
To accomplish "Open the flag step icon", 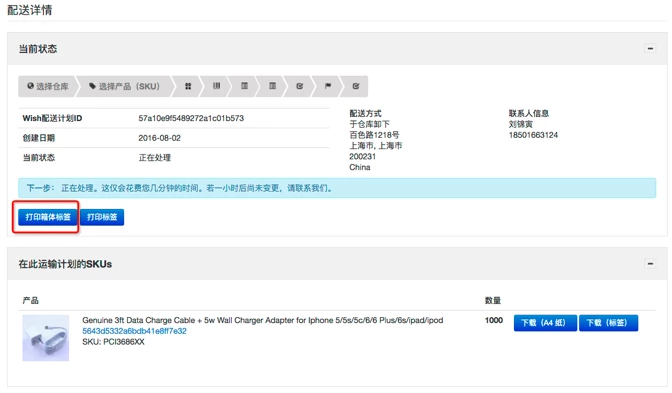I will (328, 86).
